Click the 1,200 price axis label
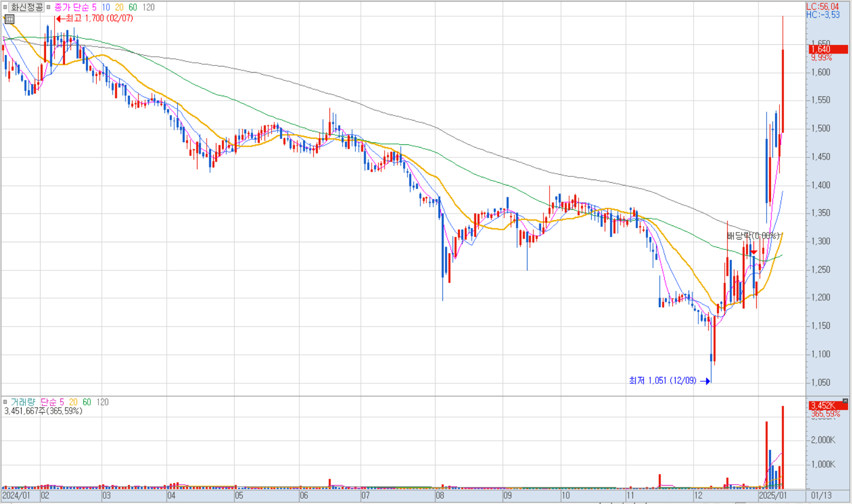Viewport: 852px width, 504px height. (820, 297)
